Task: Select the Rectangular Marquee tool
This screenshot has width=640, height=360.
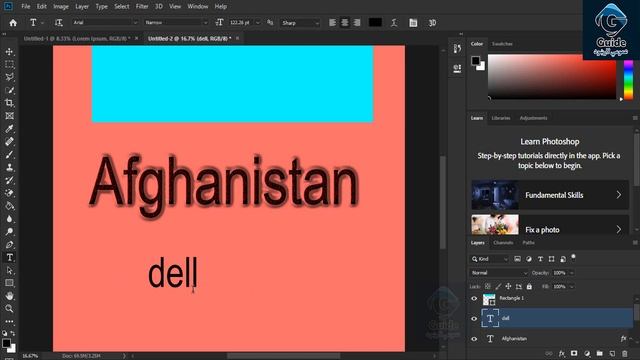Action: 9,64
